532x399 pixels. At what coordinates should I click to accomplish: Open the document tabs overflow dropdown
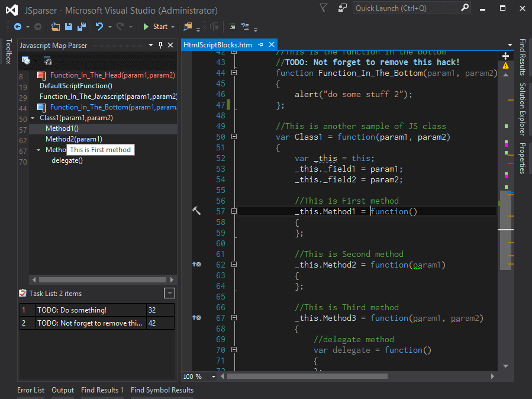coord(510,45)
